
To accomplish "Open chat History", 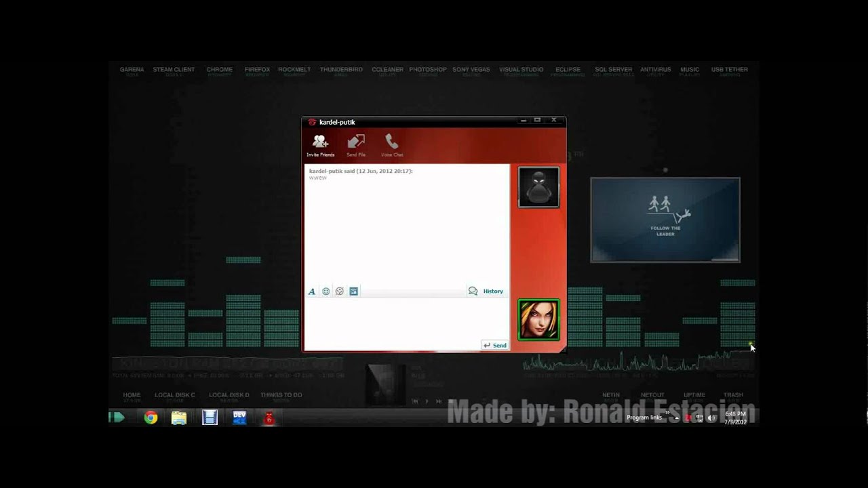I will [486, 291].
